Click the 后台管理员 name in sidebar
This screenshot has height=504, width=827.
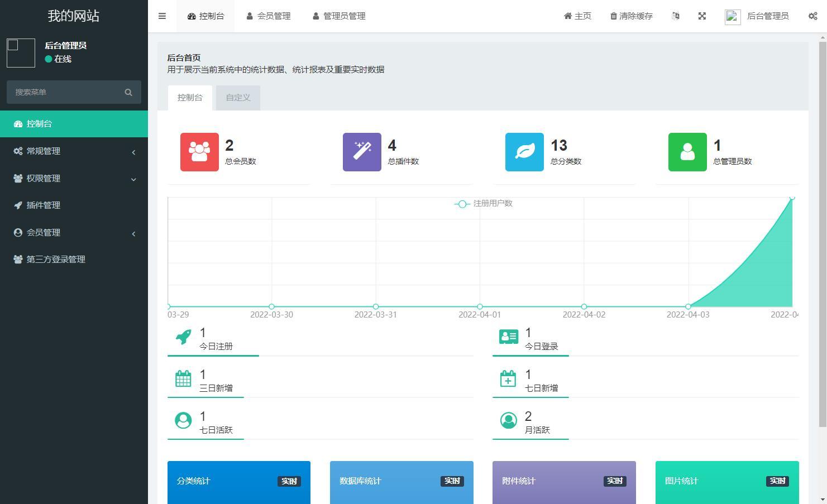65,46
